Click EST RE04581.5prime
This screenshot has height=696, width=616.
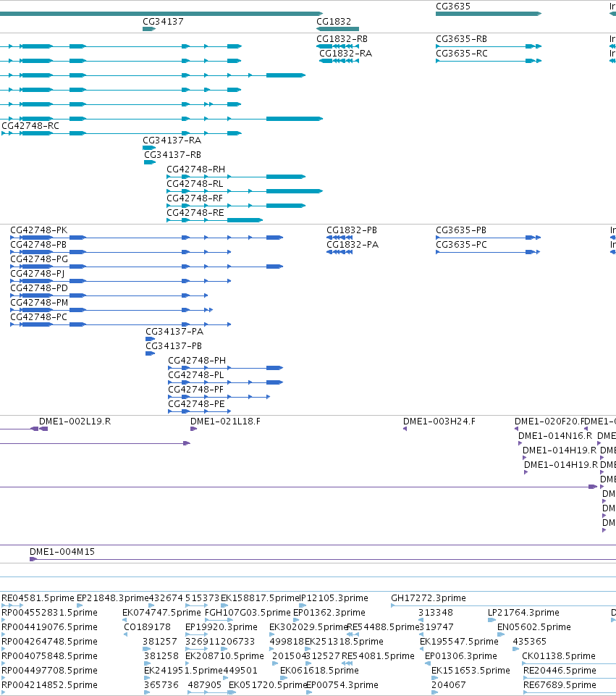38,598
